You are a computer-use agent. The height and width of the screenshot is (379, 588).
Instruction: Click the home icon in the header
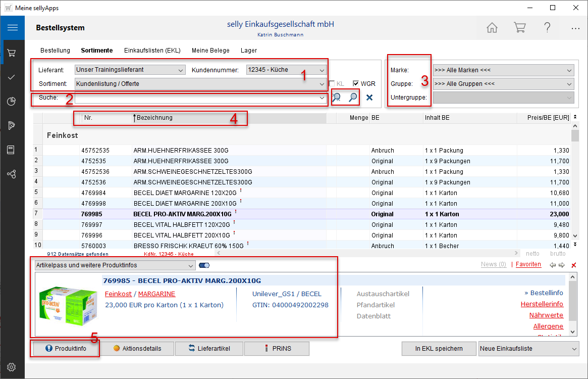point(492,28)
